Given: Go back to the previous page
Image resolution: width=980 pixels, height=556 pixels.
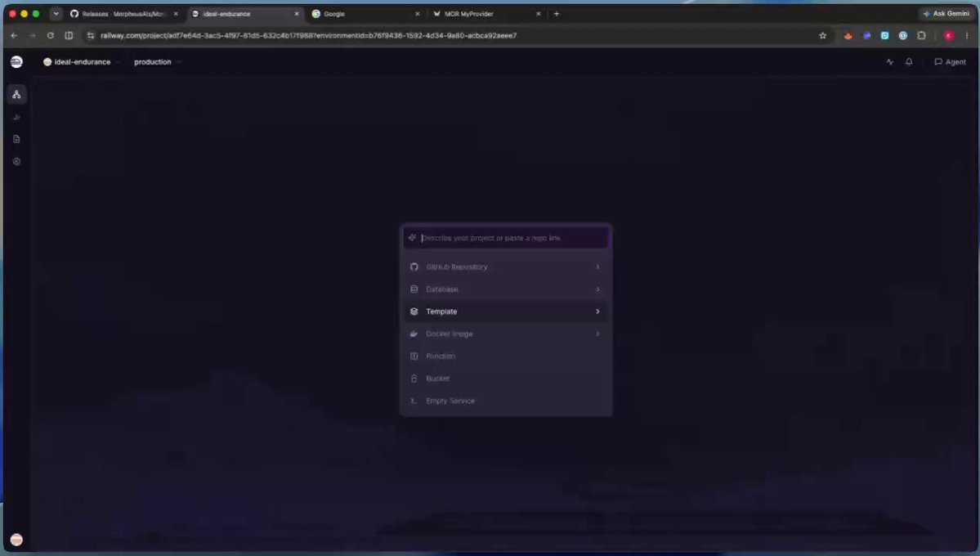Looking at the screenshot, I should pyautogui.click(x=14, y=36).
